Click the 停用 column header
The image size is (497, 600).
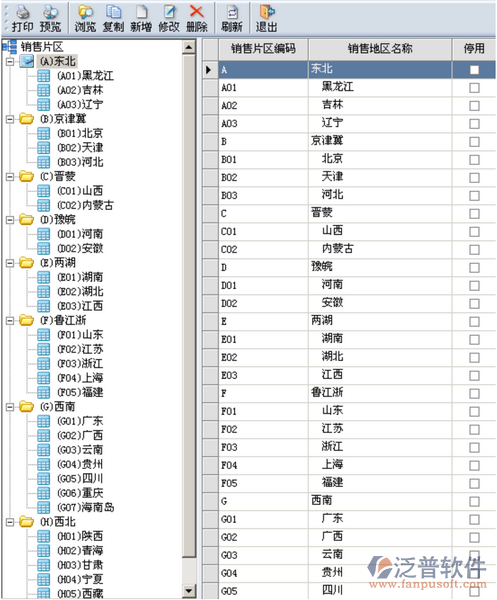point(474,49)
